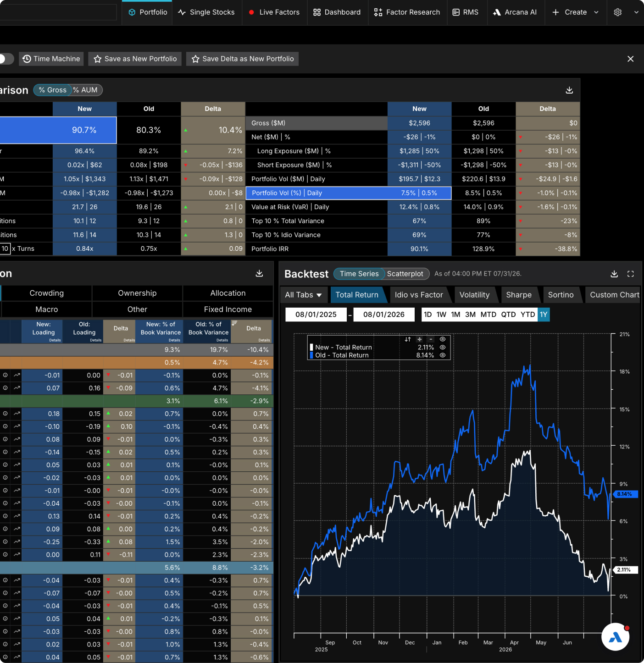Switch comparison to % Gross

(x=52, y=90)
